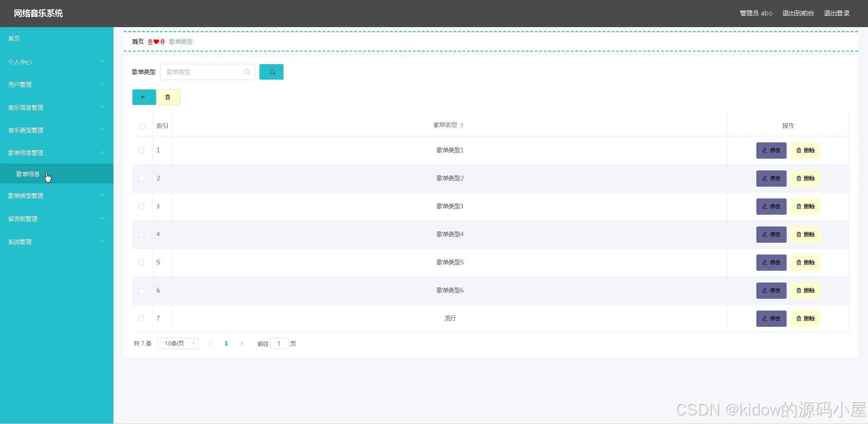Expand 音乐信息管理 sidebar menu
This screenshot has height=424, width=868.
click(x=57, y=108)
